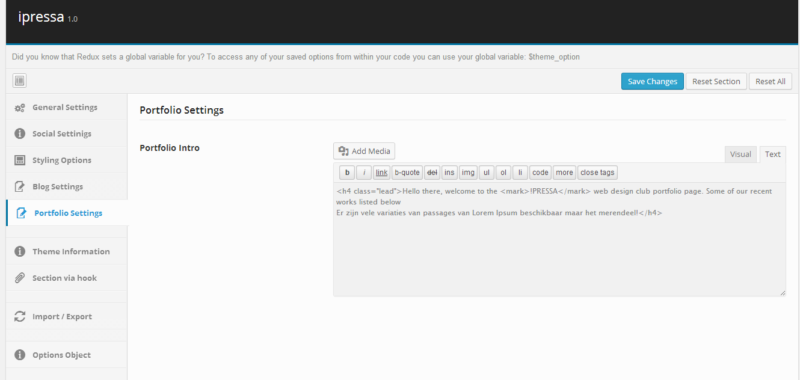
Task: Insert italic tag with i button
Action: [x=364, y=173]
